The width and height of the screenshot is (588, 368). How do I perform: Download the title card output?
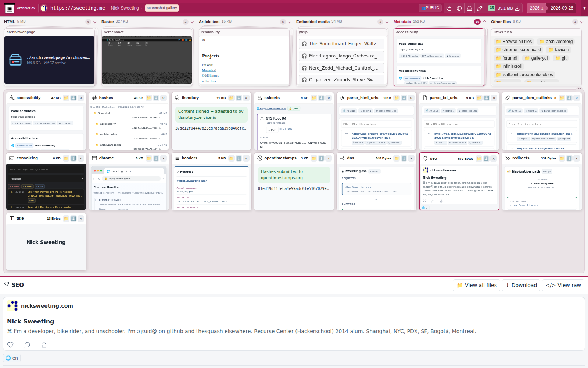click(x=73, y=219)
